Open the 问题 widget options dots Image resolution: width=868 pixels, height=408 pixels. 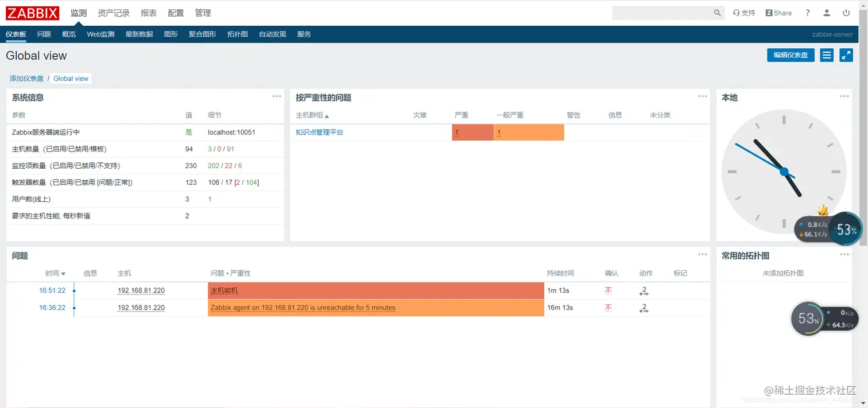pyautogui.click(x=703, y=254)
